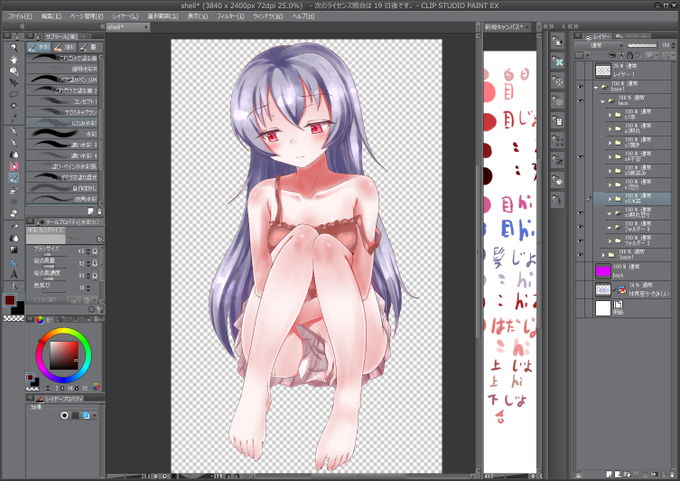Click the red X mask icon on bottom layer
680x481 pixels.
(x=622, y=289)
